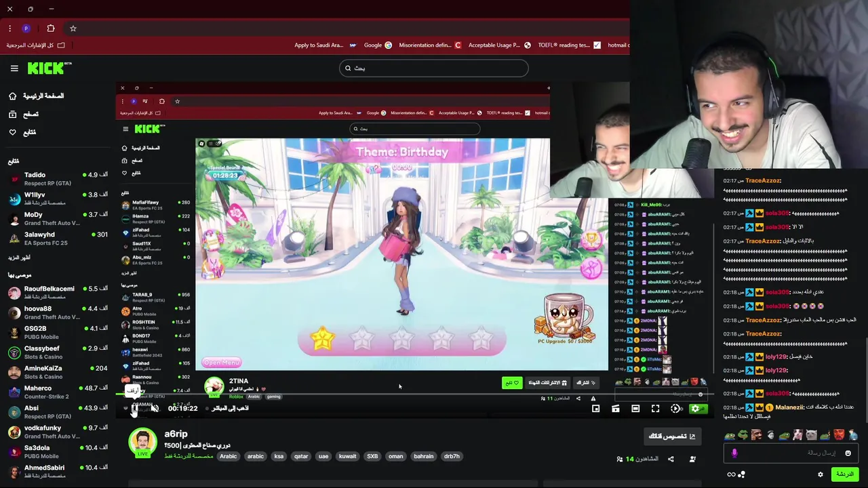Image resolution: width=868 pixels, height=488 pixels.
Task: Open the Following sidebar item with heart icon
Action: tap(22, 132)
